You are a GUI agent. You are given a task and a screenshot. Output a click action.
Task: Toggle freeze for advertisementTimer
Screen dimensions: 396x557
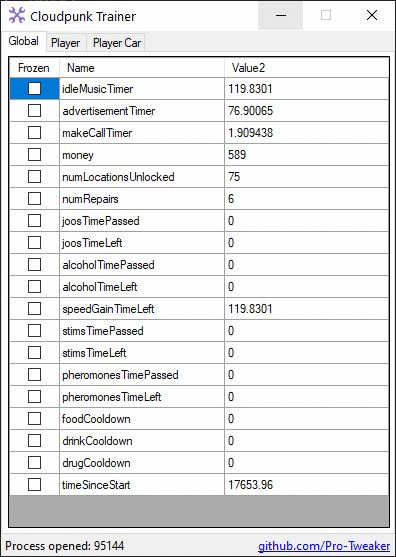coord(34,110)
